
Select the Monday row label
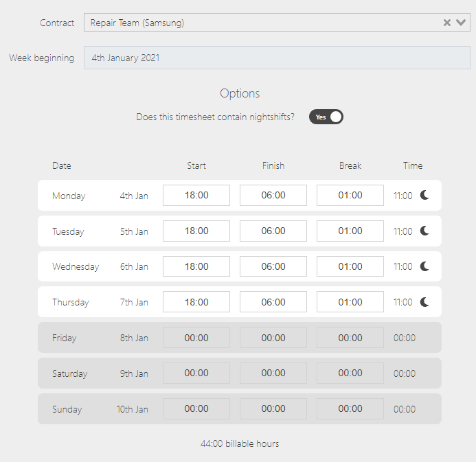pos(69,196)
